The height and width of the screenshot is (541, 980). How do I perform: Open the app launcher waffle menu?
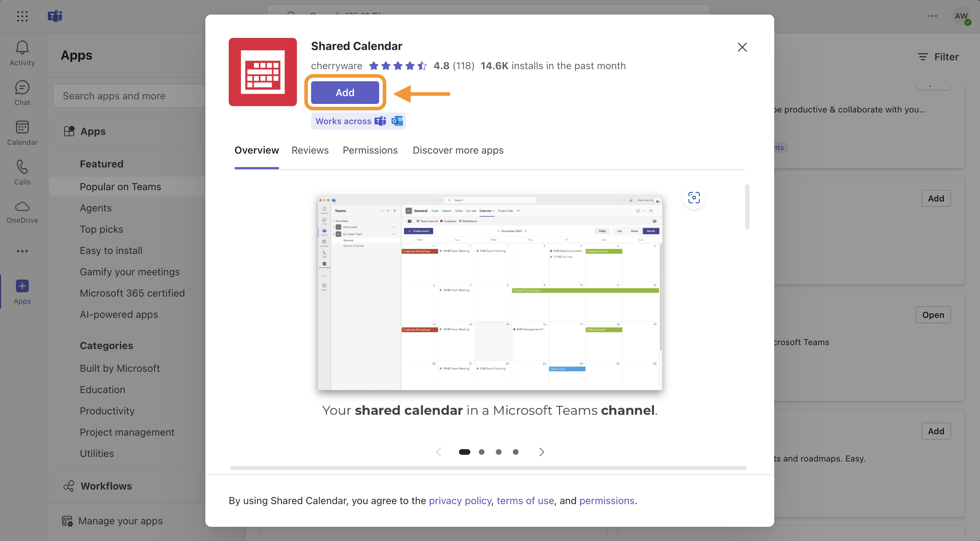pos(22,16)
